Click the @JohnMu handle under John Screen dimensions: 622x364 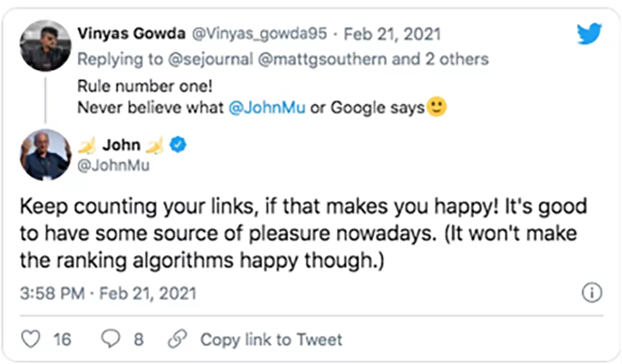(112, 167)
